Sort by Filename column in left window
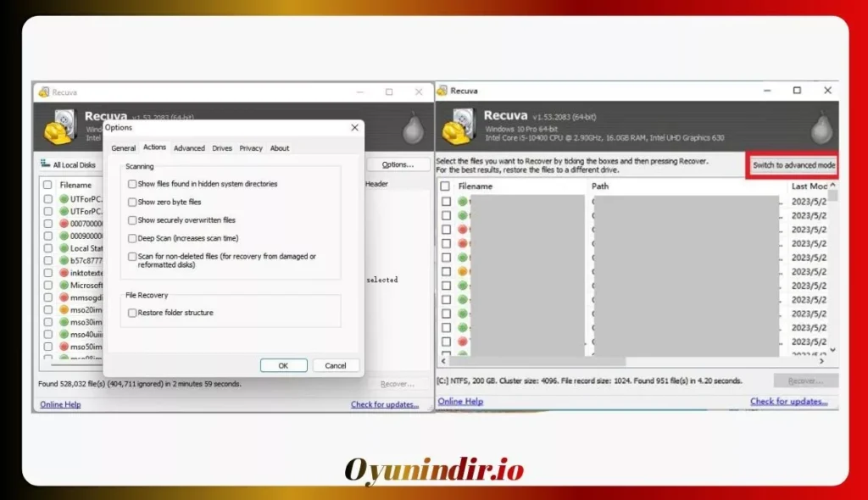This screenshot has height=500, width=868. point(75,185)
